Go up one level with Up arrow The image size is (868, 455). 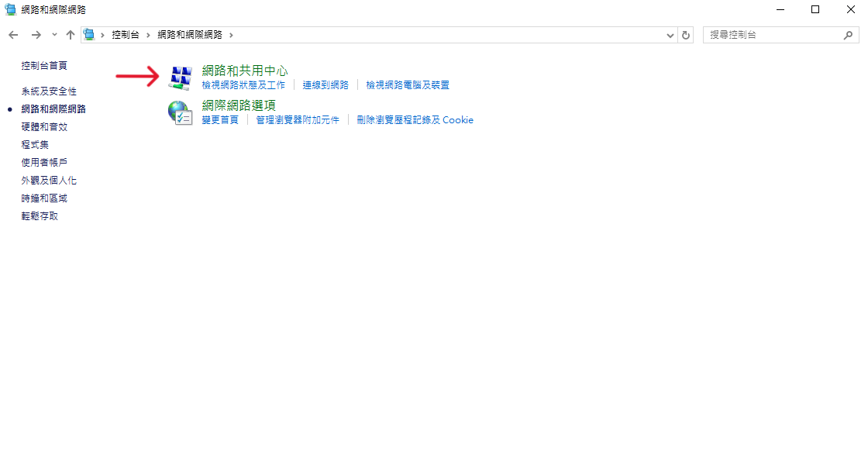point(71,35)
